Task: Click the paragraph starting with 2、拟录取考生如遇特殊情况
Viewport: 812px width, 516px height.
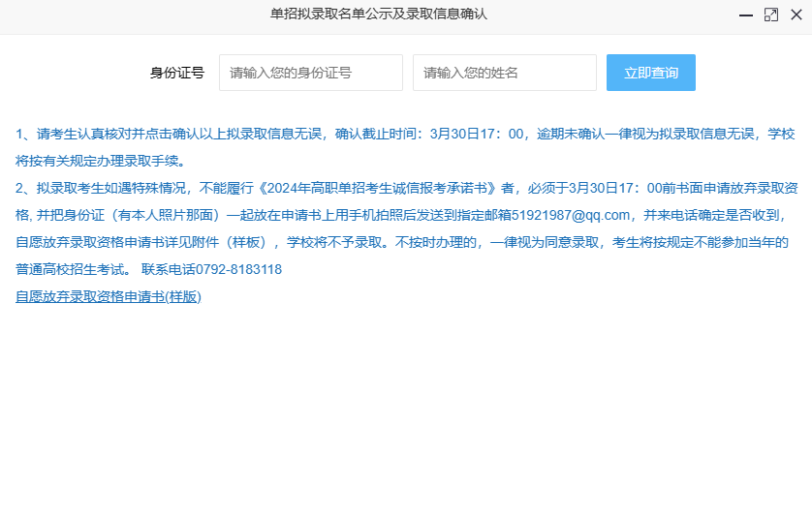Action: coord(407,228)
